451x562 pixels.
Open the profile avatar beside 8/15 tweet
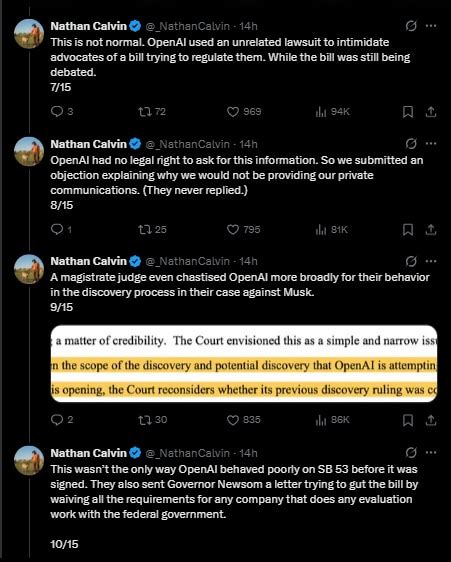tap(29, 151)
